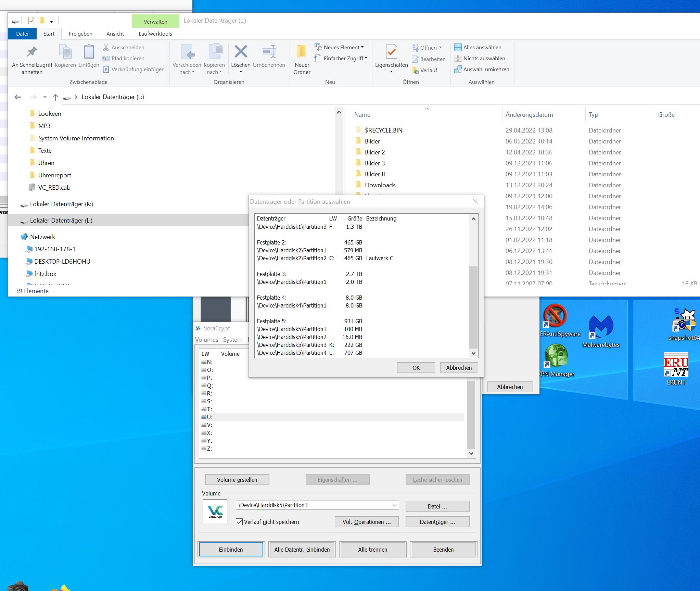Click the VeraCrypt logo in Volume section
This screenshot has width=700, height=591.
tap(215, 512)
